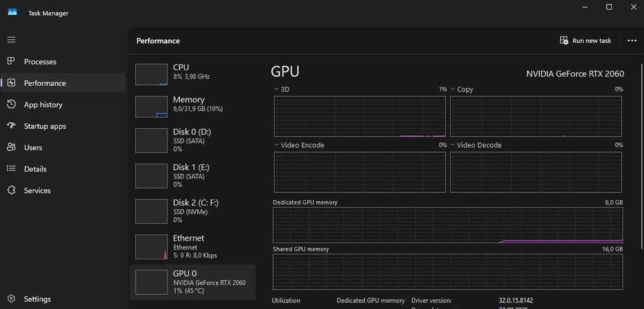The image size is (644, 309).
Task: Open the three-dot more options menu
Action: pyautogui.click(x=632, y=41)
